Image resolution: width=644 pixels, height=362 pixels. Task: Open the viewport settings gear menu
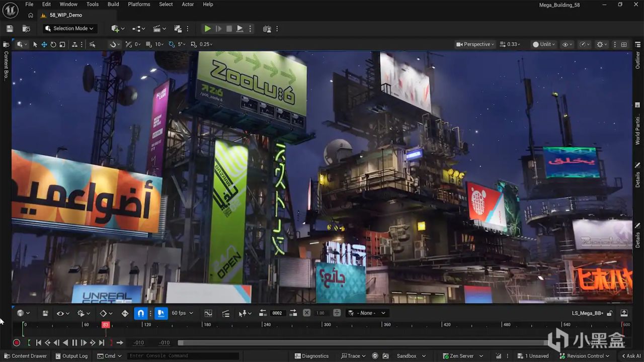[x=602, y=44]
